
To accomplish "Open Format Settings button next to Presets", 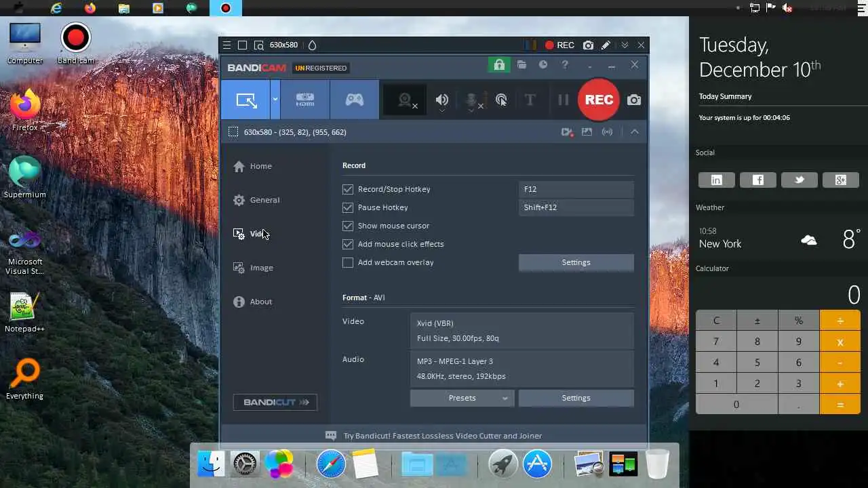I will click(576, 398).
